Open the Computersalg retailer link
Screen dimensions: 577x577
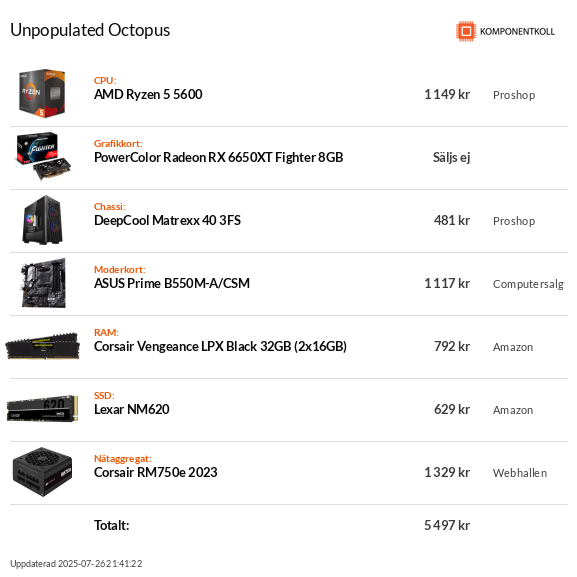(x=528, y=284)
